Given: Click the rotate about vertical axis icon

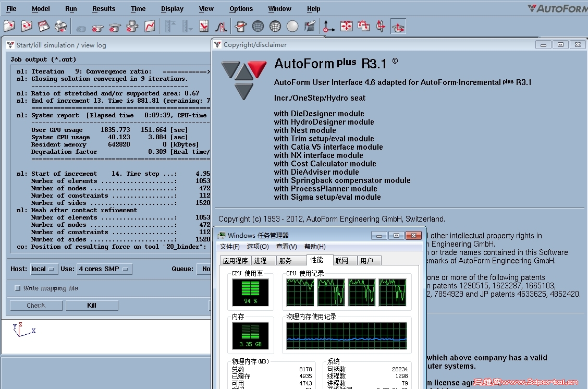Looking at the screenshot, I should coord(381,26).
